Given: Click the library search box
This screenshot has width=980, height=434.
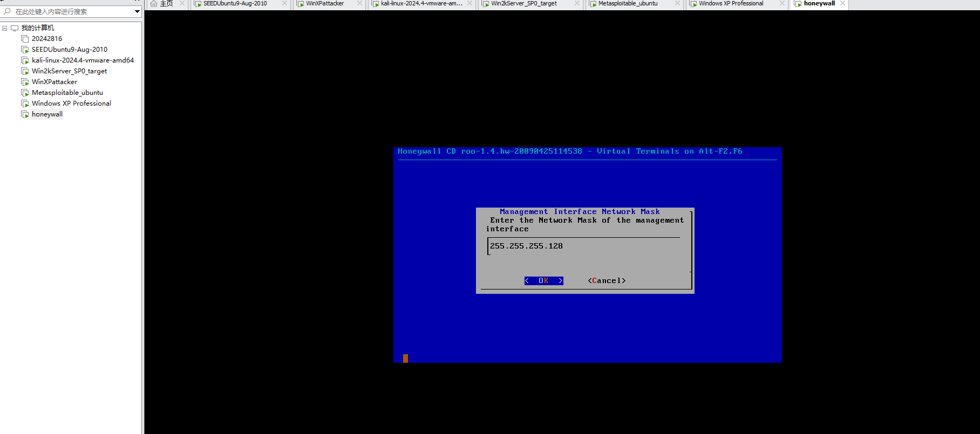Looking at the screenshot, I should click(71, 11).
